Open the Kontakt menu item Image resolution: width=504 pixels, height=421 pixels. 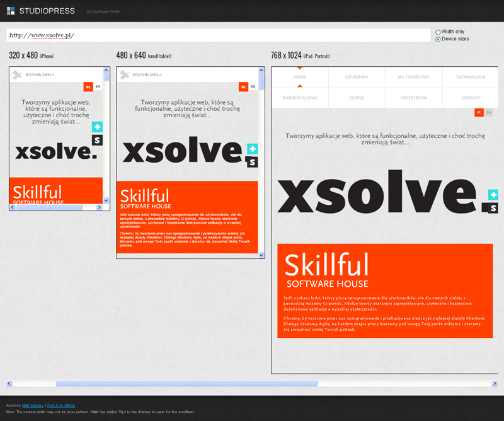pos(470,98)
